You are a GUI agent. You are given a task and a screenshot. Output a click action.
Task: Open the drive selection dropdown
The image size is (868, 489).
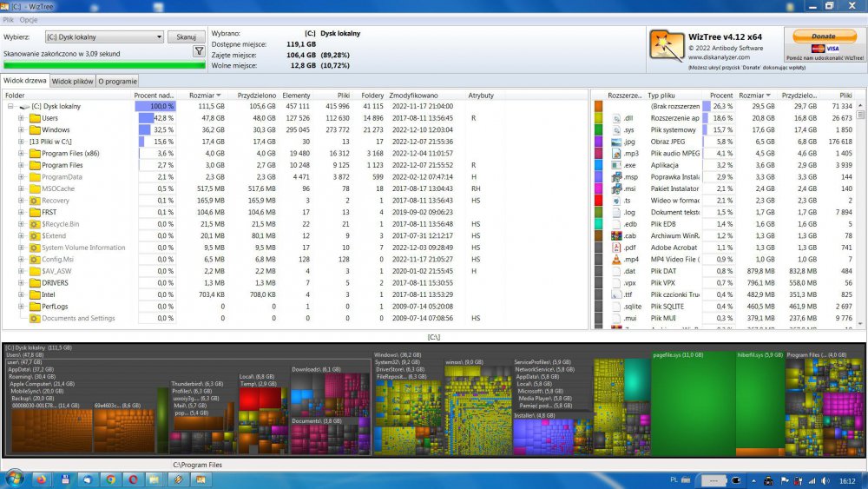tap(158, 37)
